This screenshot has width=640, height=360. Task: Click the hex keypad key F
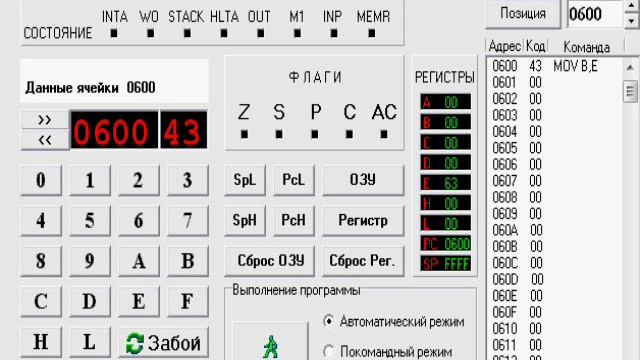pos(187,301)
